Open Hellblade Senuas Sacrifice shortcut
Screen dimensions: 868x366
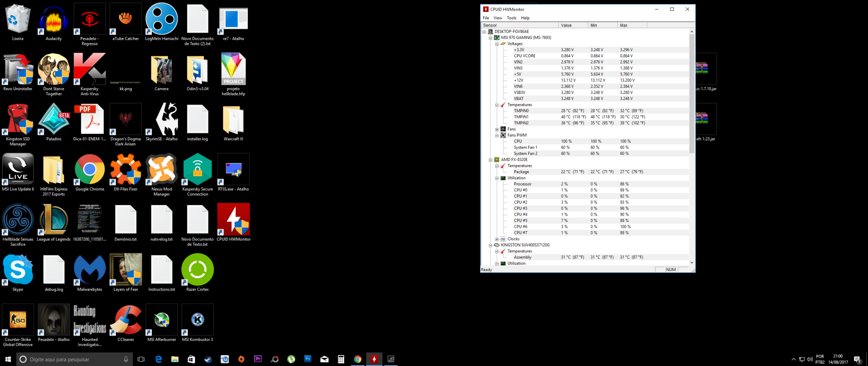[18, 225]
